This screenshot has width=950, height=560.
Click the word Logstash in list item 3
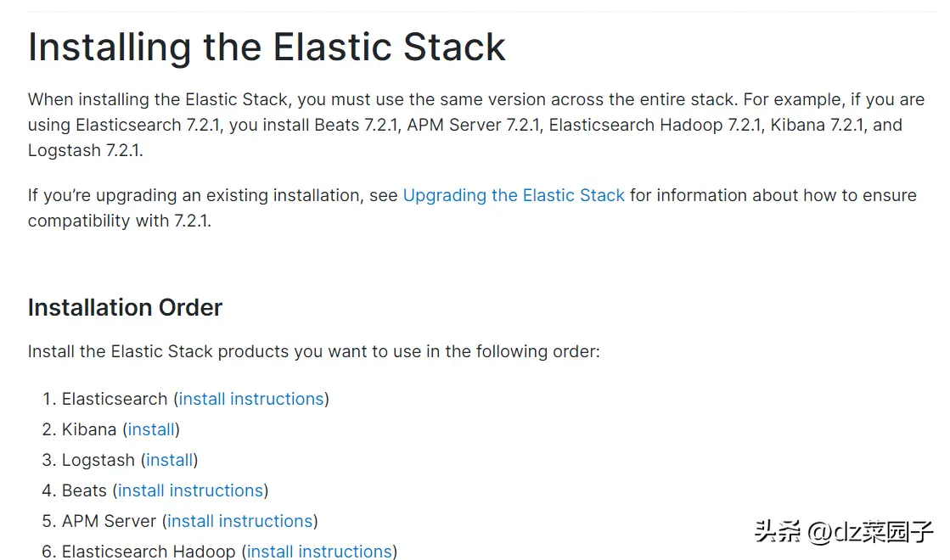tap(98, 460)
